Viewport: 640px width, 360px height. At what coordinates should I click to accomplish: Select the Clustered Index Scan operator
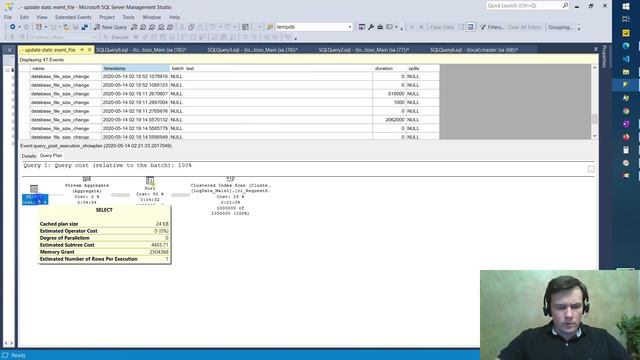coord(230,196)
